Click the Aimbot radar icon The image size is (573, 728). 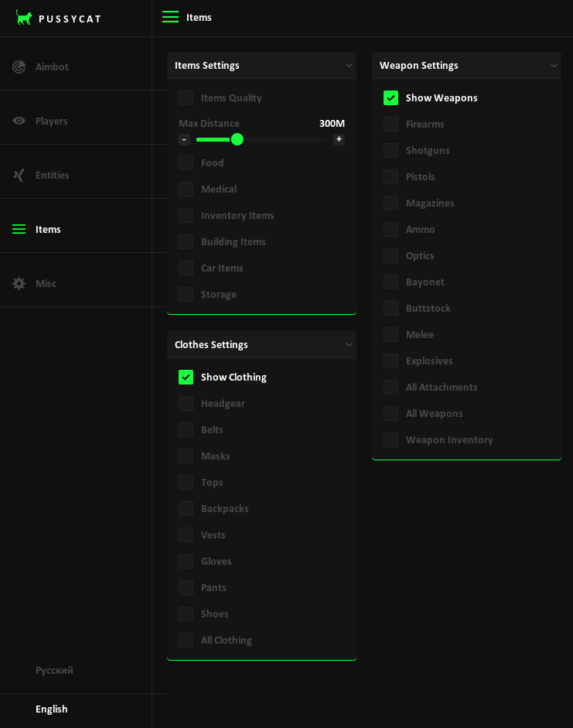click(19, 67)
